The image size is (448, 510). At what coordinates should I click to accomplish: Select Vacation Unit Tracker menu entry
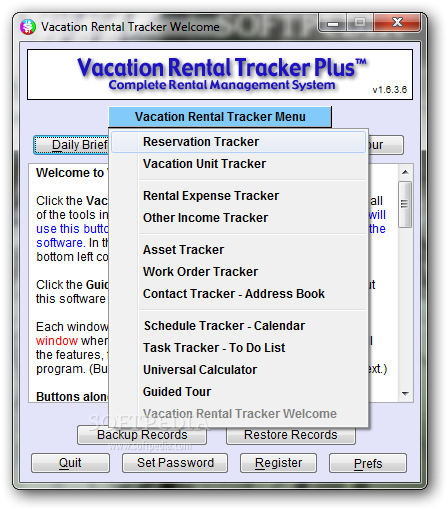point(238,164)
